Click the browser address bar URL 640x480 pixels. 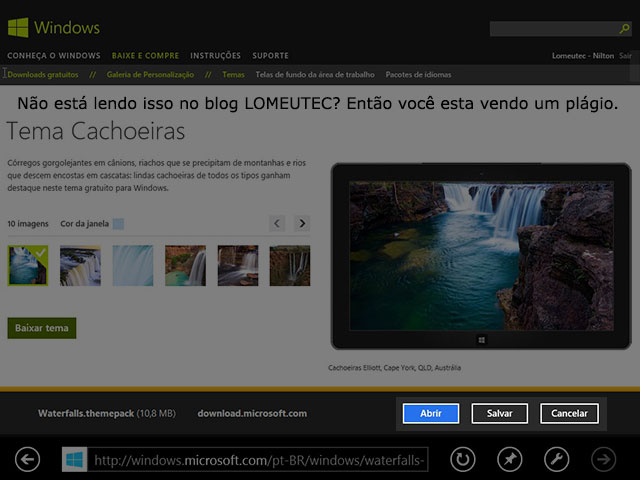tap(258, 460)
